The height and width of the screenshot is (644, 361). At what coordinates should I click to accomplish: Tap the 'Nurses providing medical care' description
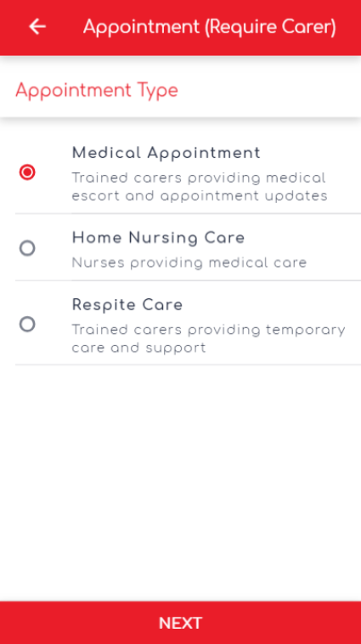click(189, 263)
